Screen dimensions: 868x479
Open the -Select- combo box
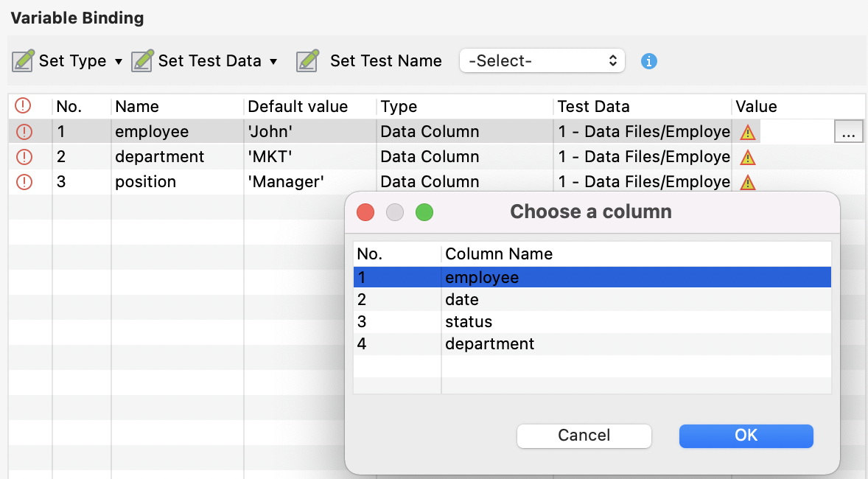tap(542, 60)
